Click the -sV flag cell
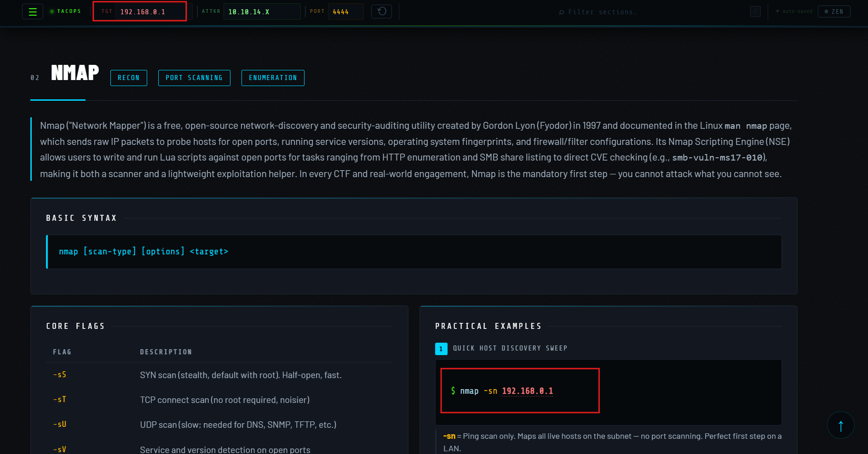Viewport: 868px width, 454px height. pyautogui.click(x=60, y=449)
